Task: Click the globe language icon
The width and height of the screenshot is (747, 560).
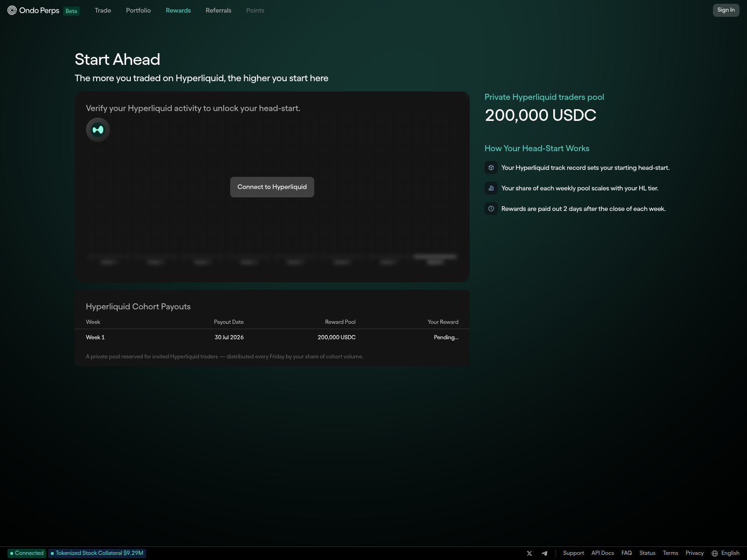Action: 715,553
